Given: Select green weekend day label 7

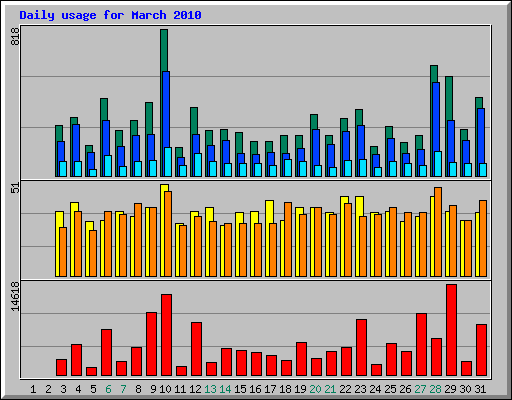Looking at the screenshot, I should tap(123, 389).
